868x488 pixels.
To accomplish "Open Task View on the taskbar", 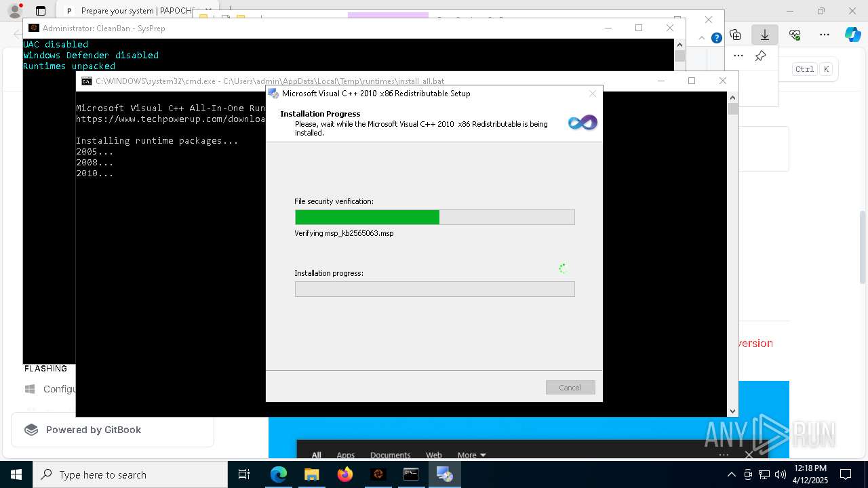I will pos(244,474).
